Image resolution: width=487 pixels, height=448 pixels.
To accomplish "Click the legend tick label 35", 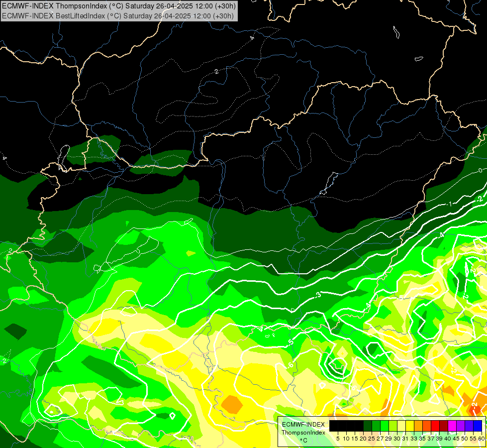I will click(x=423, y=439).
